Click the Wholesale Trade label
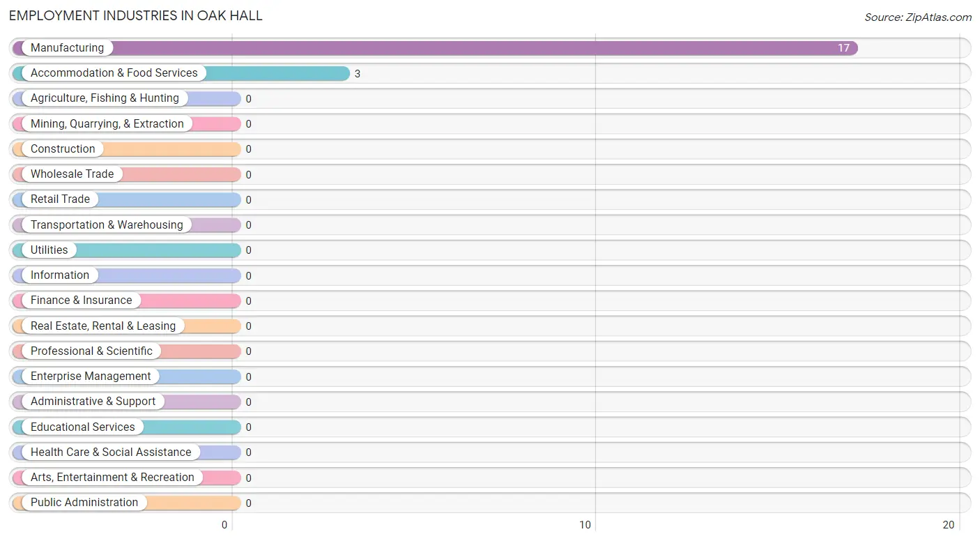The width and height of the screenshot is (980, 541). pos(72,174)
